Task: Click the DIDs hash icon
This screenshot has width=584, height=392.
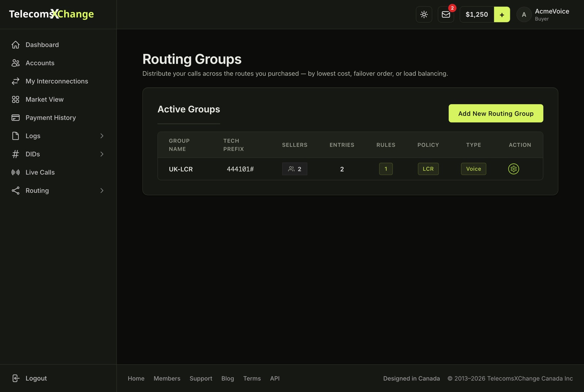Action: click(x=15, y=154)
